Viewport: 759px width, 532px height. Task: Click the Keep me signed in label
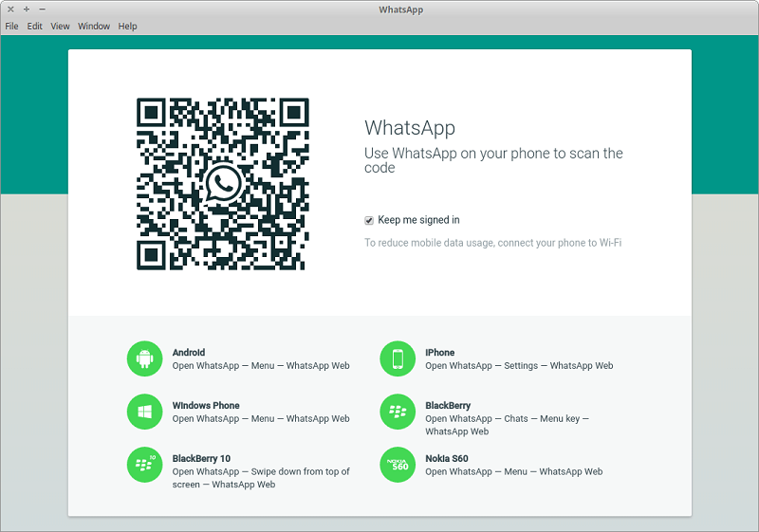point(418,220)
